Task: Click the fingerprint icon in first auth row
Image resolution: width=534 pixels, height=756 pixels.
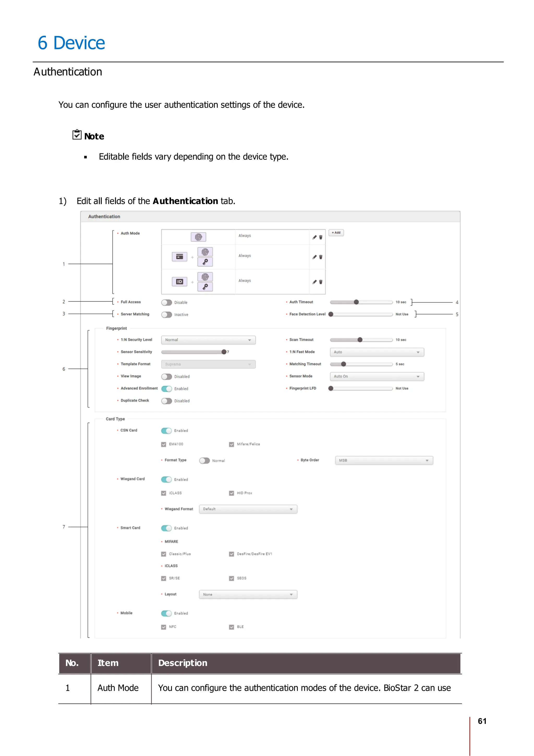Action: click(198, 237)
